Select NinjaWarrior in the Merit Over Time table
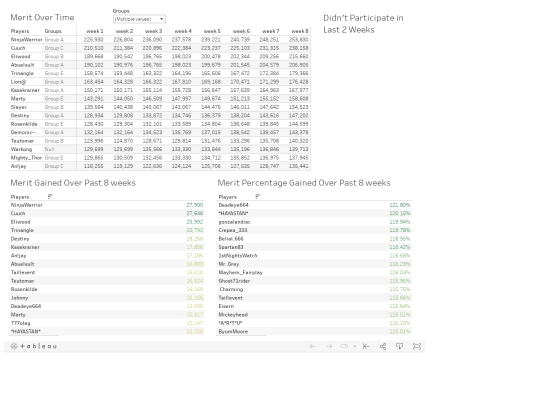 point(27,40)
